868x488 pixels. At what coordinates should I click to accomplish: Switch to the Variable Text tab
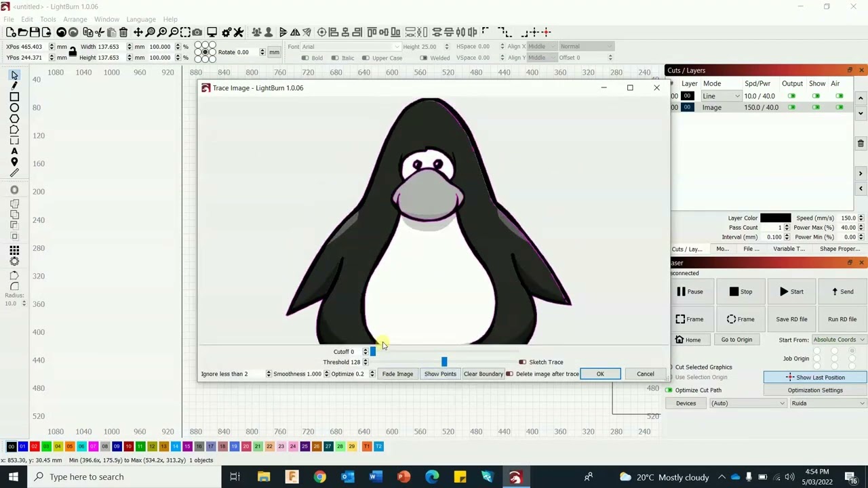(789, 249)
